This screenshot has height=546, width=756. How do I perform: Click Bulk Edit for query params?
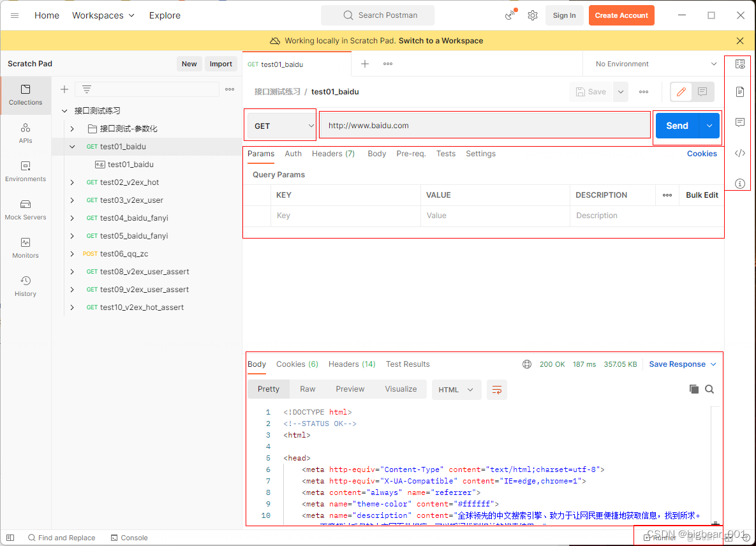tap(702, 195)
